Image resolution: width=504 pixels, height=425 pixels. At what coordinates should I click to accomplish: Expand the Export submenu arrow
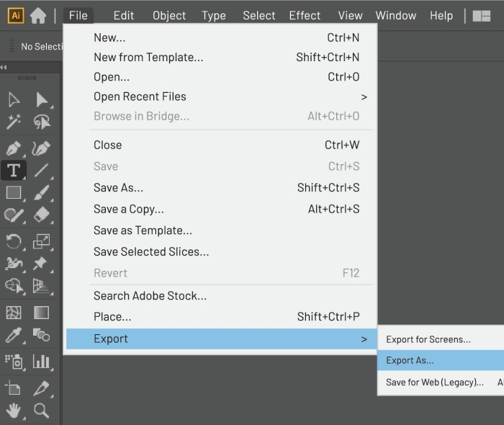tap(364, 339)
